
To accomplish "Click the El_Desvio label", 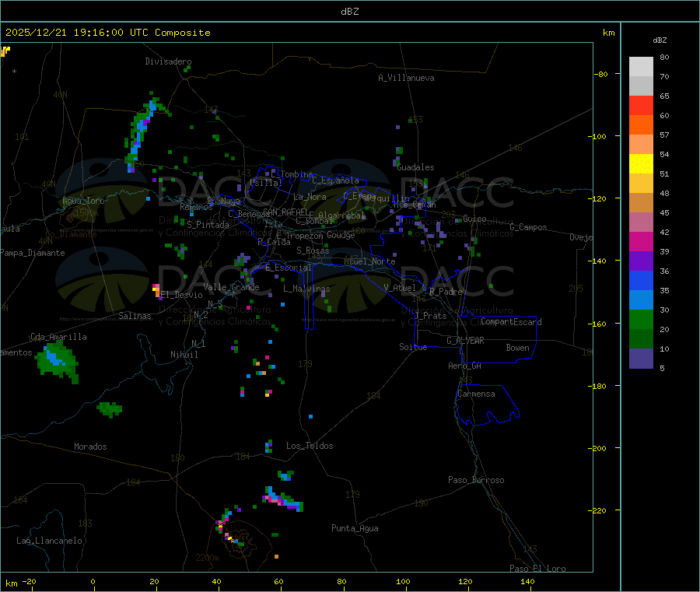I will pos(182,295).
